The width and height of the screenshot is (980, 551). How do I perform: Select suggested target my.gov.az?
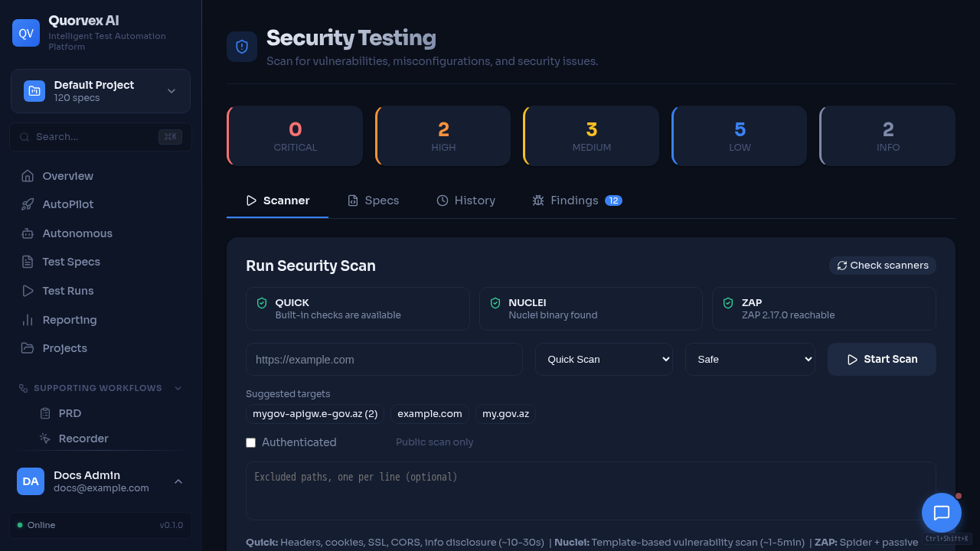coord(505,414)
